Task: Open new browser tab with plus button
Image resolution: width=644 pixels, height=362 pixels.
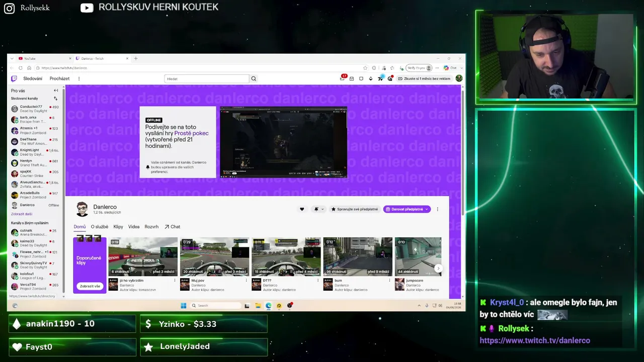Action: click(135, 58)
